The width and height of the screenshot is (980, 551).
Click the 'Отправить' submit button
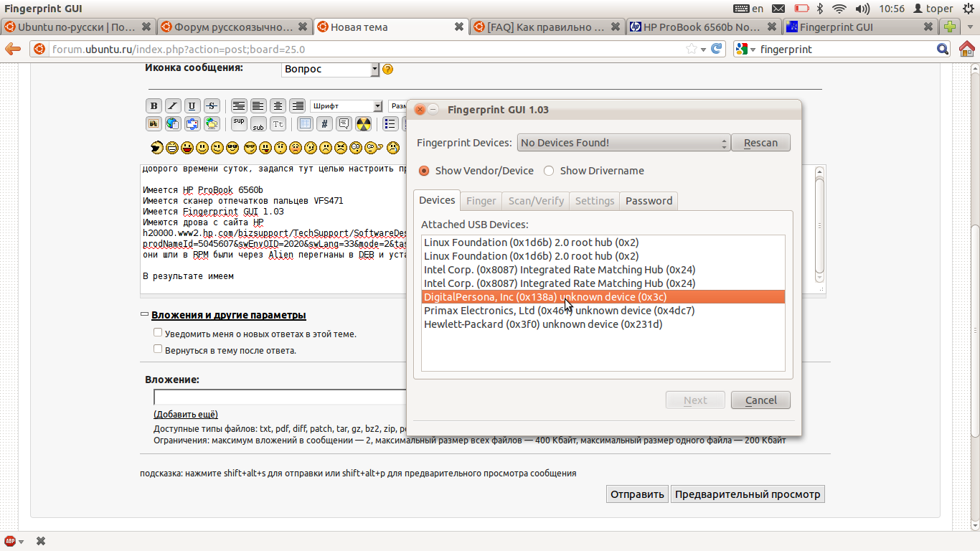[637, 494]
